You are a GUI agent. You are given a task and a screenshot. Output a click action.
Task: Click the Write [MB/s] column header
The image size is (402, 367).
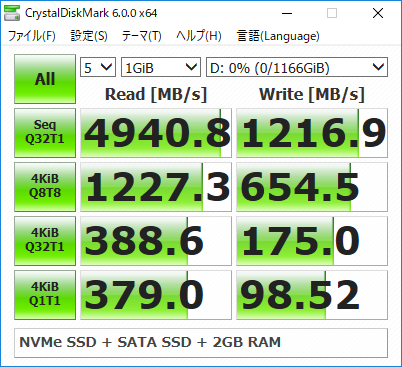pyautogui.click(x=312, y=94)
